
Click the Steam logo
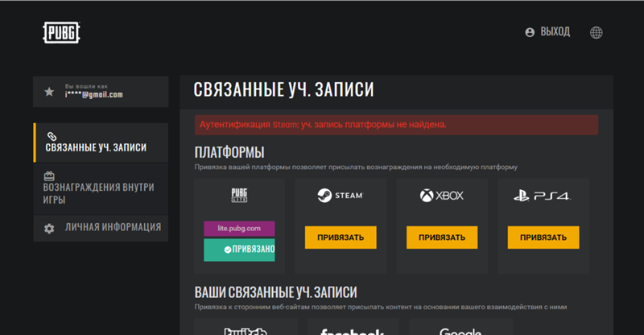tap(341, 195)
